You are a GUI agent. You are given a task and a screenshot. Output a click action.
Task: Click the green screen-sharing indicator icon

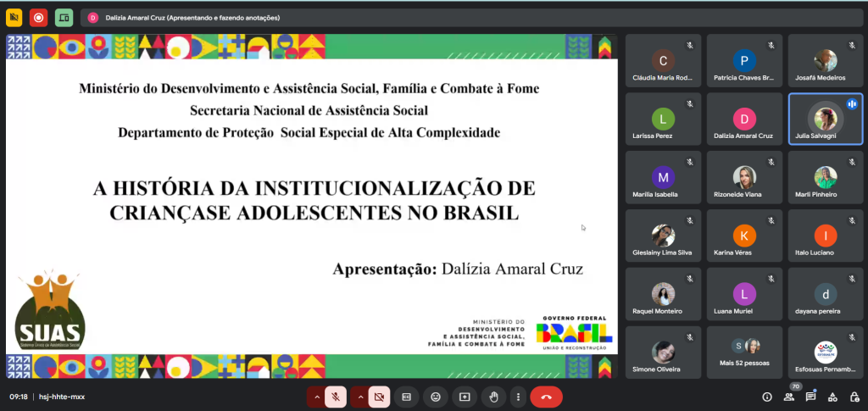pos(64,17)
